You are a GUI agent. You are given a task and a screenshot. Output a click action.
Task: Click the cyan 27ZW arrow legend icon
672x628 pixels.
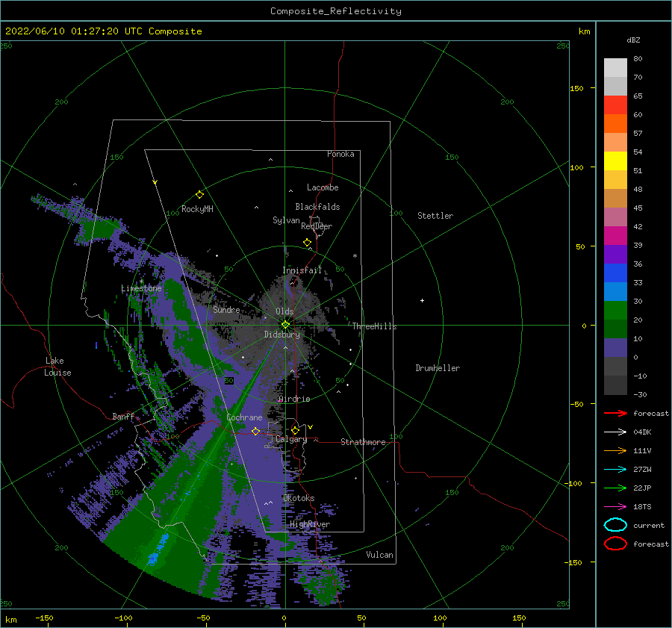click(x=615, y=470)
